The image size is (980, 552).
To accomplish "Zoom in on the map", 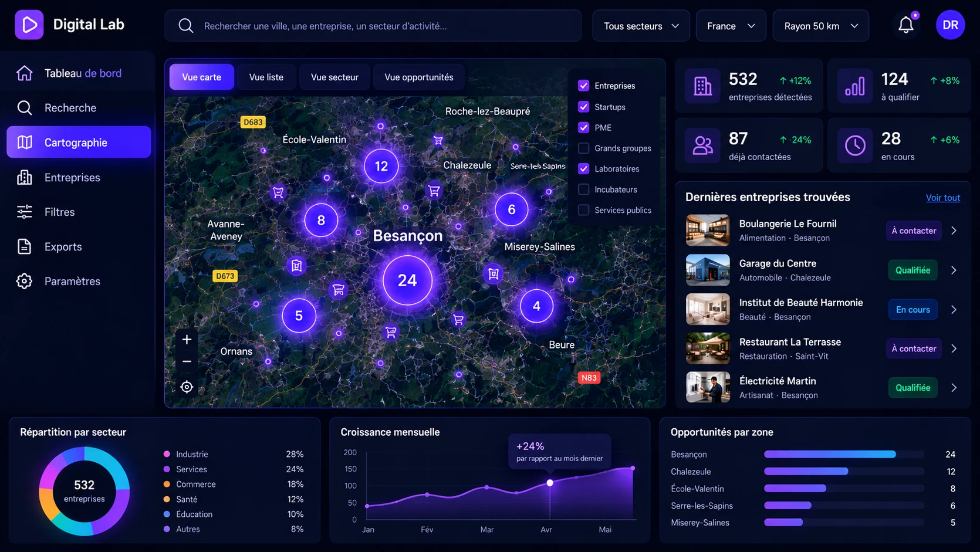I will point(187,340).
